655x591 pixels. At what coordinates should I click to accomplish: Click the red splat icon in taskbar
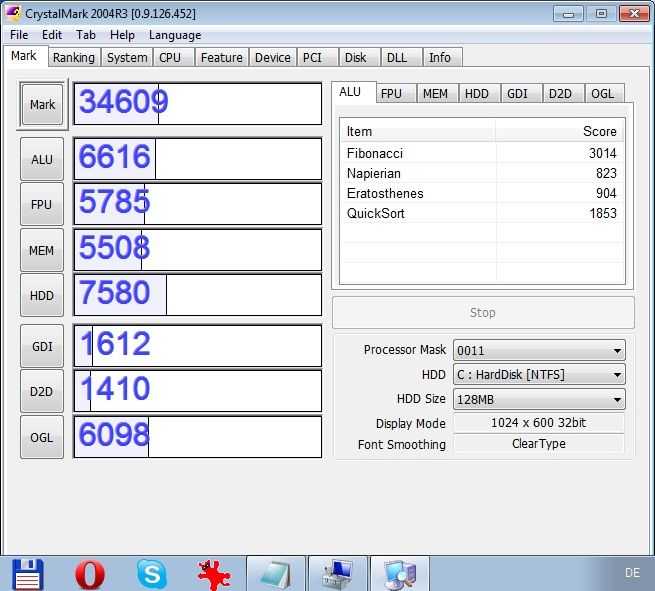(x=214, y=575)
